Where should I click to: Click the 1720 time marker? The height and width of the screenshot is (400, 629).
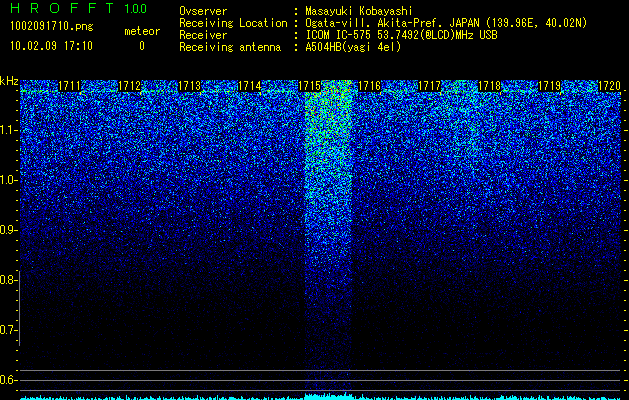tap(609, 86)
